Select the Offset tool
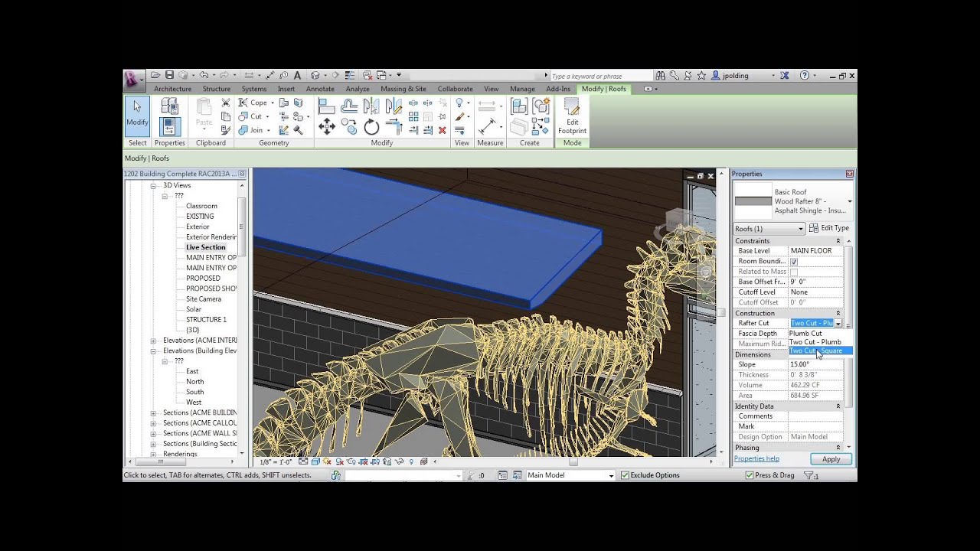Viewport: 980px width, 551px height. (349, 106)
